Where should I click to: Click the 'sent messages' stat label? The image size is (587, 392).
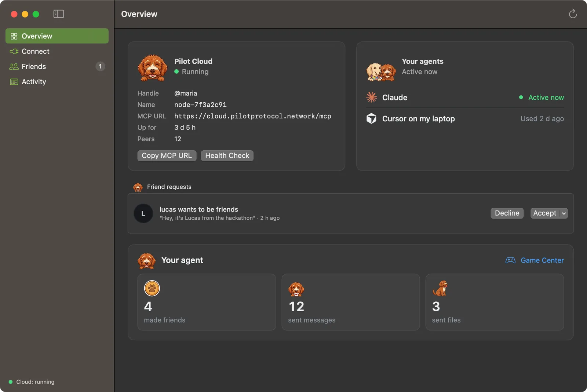tap(312, 320)
